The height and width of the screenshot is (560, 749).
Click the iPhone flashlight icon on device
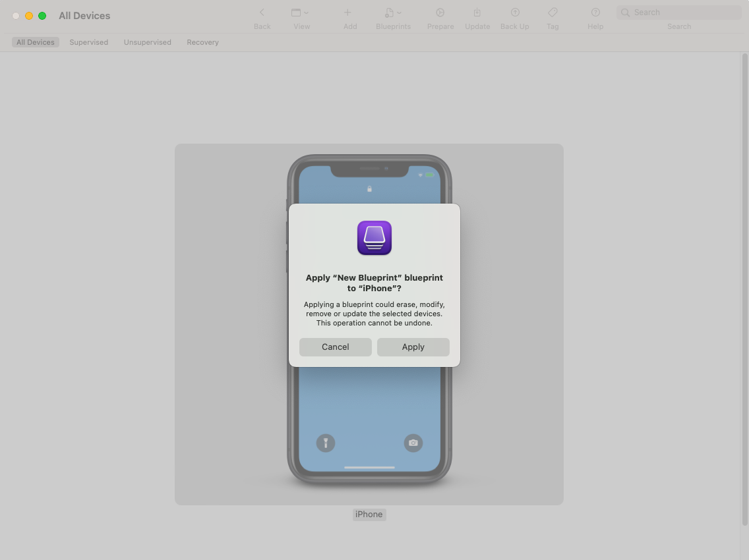326,443
